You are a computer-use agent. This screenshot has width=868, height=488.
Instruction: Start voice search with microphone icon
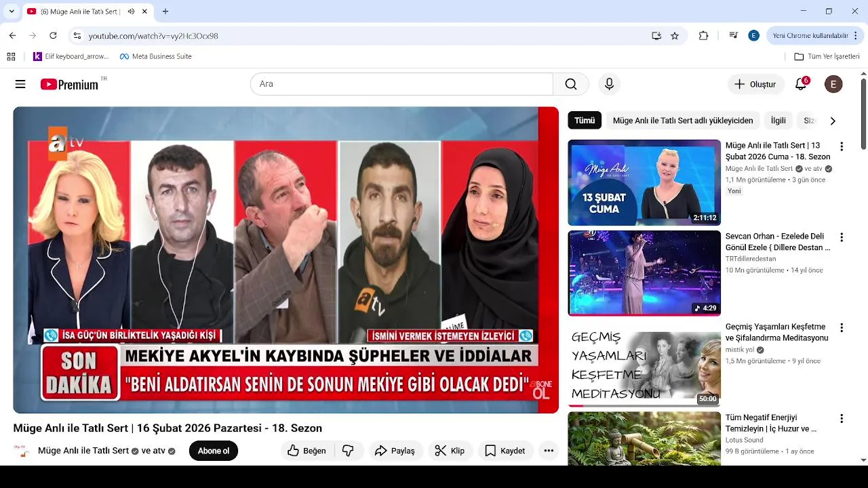[609, 84]
